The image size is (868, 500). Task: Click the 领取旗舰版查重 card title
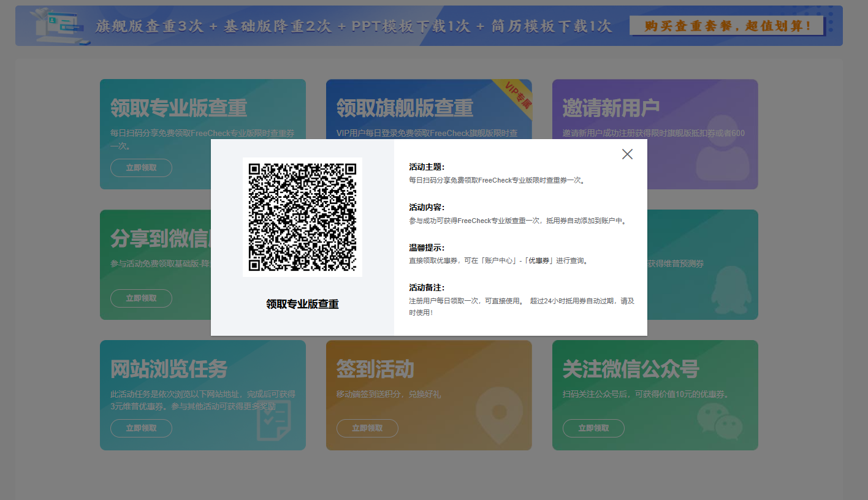pos(405,108)
